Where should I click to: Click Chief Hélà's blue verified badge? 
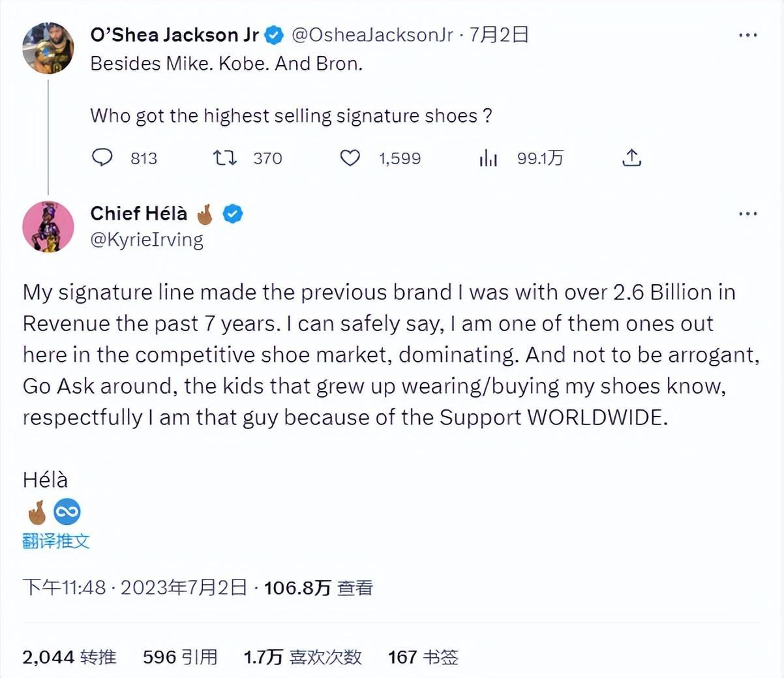[233, 213]
